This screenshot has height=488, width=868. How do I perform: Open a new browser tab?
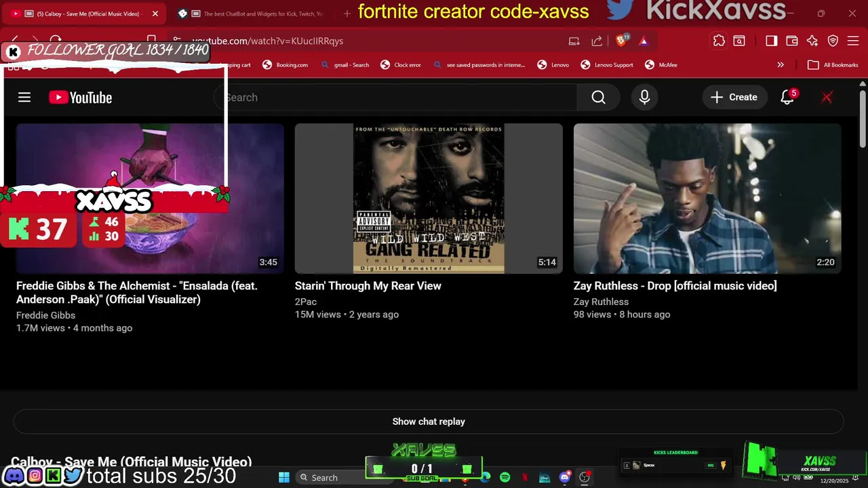coord(347,14)
